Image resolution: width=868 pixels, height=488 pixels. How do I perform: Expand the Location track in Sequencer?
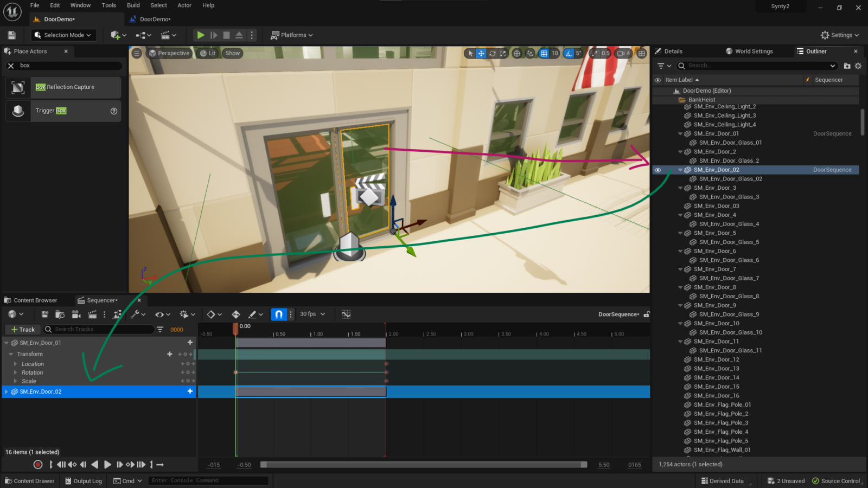[16, 364]
